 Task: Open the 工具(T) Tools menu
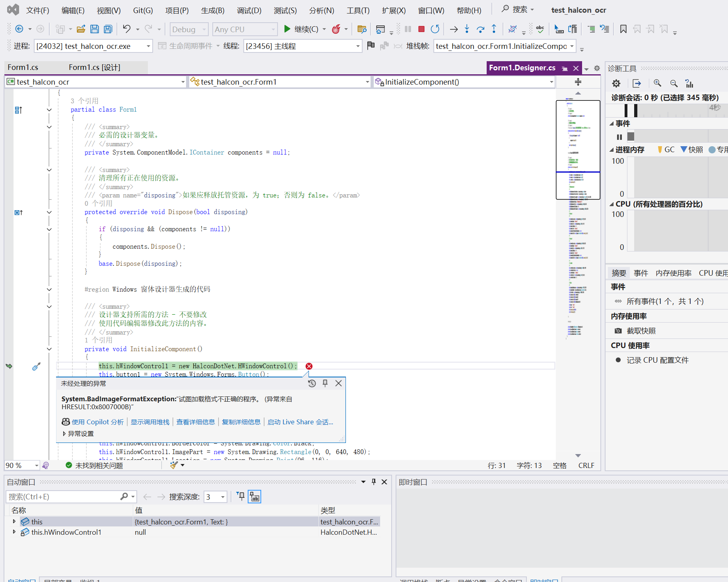(358, 10)
